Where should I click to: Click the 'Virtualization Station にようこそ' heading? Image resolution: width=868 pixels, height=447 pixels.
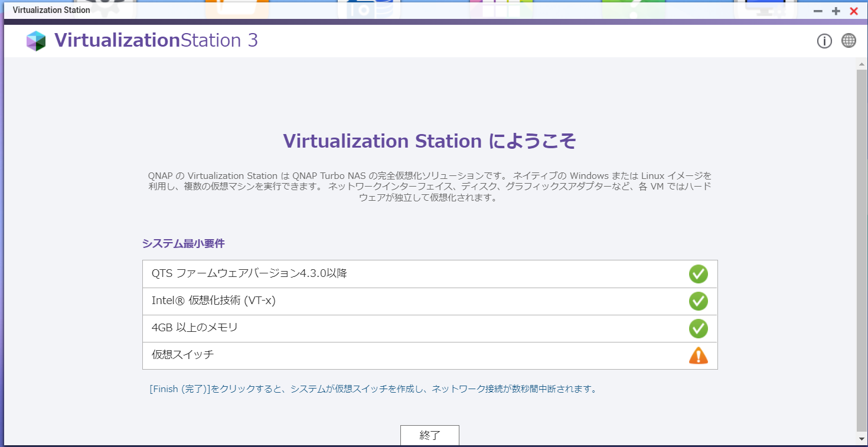[x=429, y=141]
